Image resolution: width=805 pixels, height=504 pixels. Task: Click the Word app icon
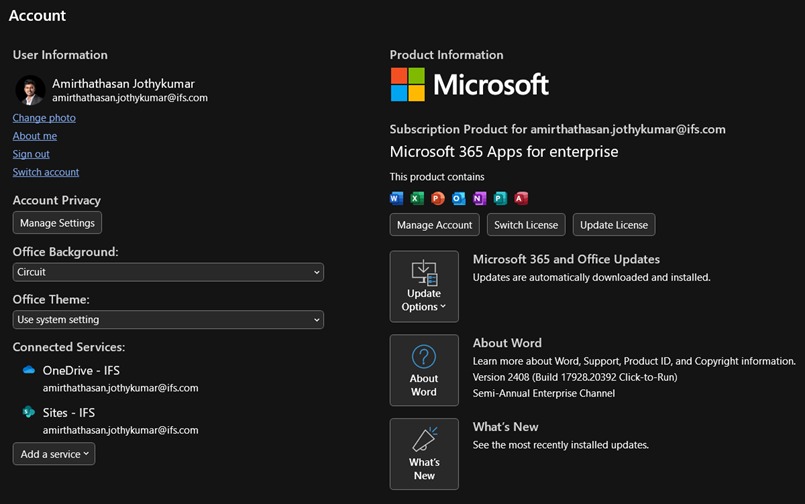pyautogui.click(x=396, y=198)
